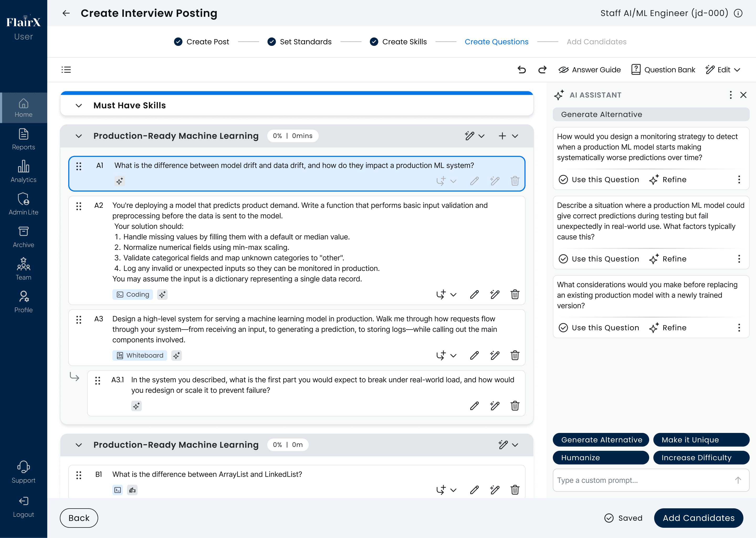Open Reports in the sidebar
The width and height of the screenshot is (756, 538).
(24, 139)
